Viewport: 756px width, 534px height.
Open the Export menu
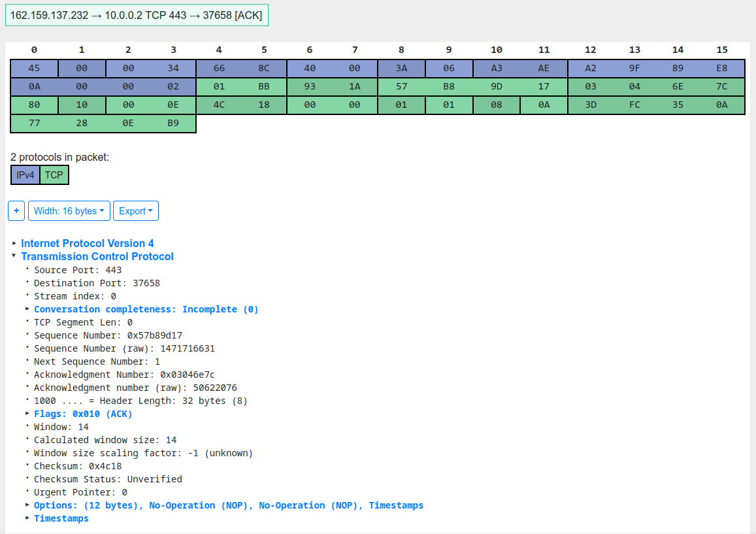pyautogui.click(x=135, y=210)
